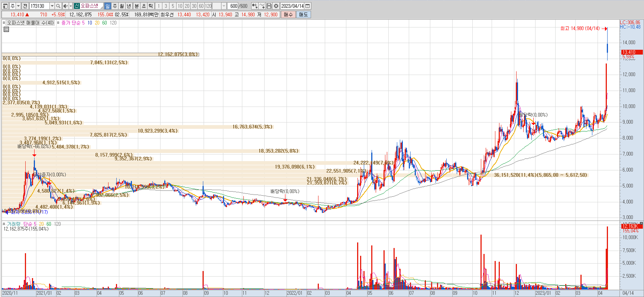This screenshot has width=644, height=297.
Task: Select weekly '주' chart period
Action: [114, 6]
